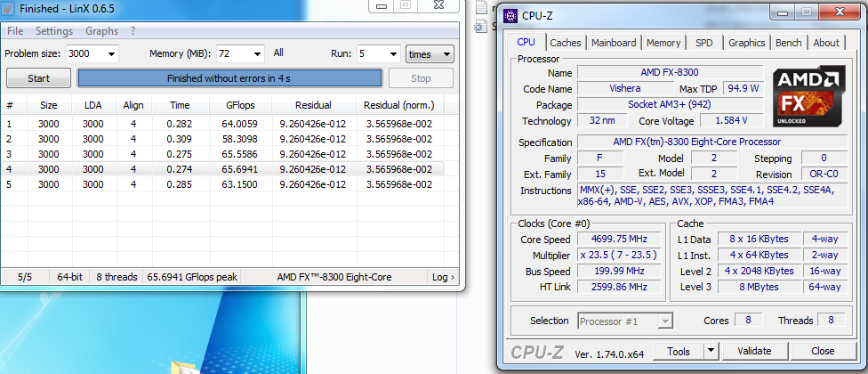Image resolution: width=868 pixels, height=374 pixels.
Task: Click the CPU-Z icon in its title bar
Action: 510,15
